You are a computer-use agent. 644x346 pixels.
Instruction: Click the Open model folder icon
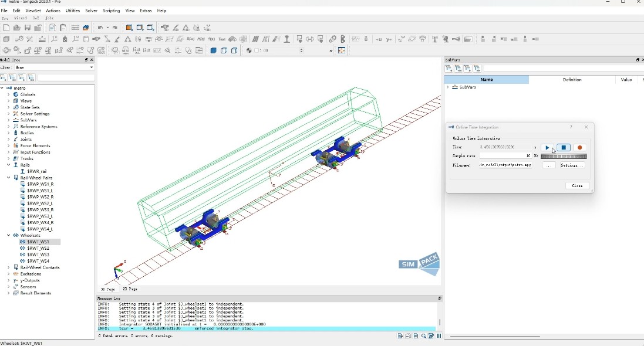click(17, 28)
